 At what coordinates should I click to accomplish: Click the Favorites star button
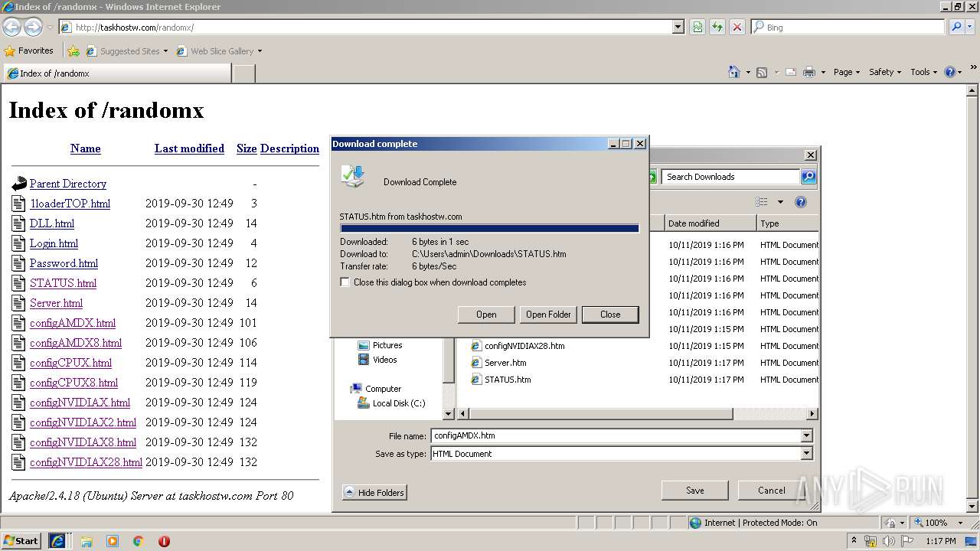pyautogui.click(x=29, y=51)
